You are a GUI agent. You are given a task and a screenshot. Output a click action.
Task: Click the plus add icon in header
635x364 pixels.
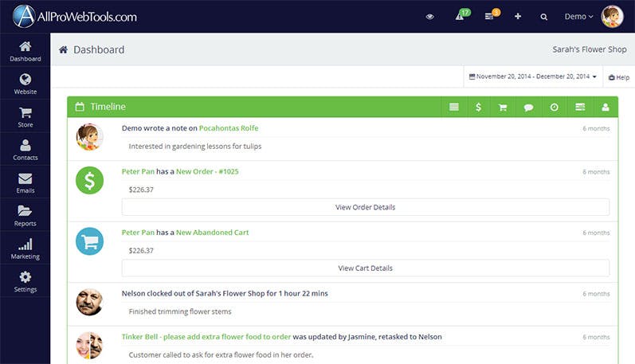pos(518,16)
